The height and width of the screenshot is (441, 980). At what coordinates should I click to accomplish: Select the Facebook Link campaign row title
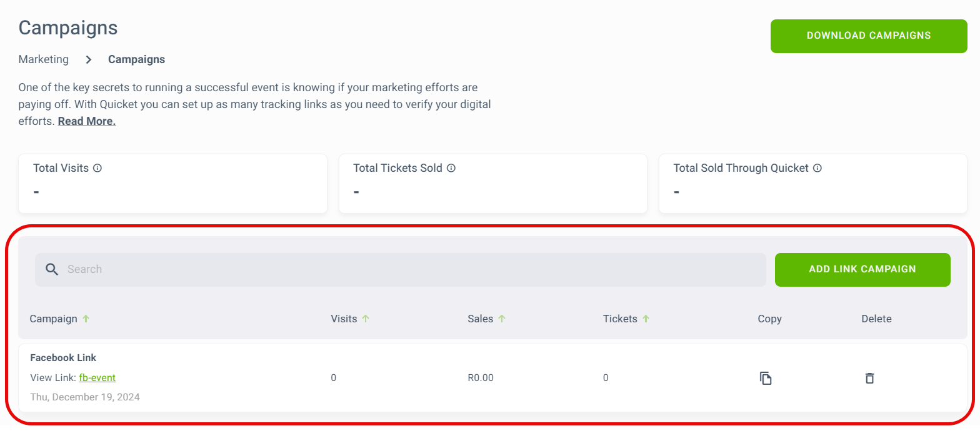(63, 358)
